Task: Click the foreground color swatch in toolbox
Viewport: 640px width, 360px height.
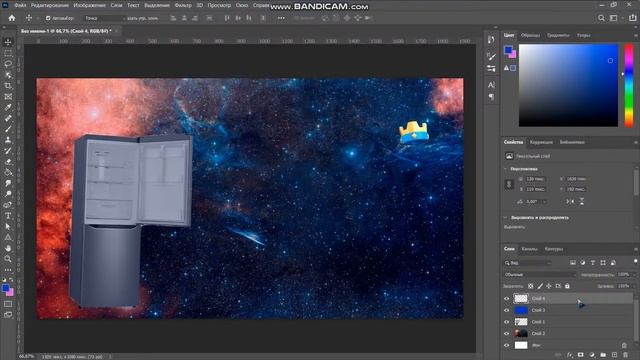Action: 6,289
